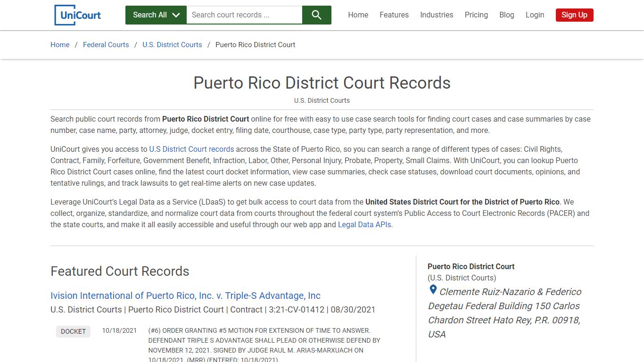Click Login in the header
Viewport: 644px width, 362px height.
[535, 15]
